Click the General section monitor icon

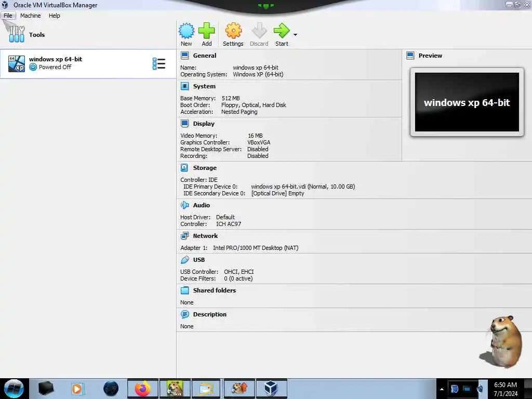pos(185,56)
